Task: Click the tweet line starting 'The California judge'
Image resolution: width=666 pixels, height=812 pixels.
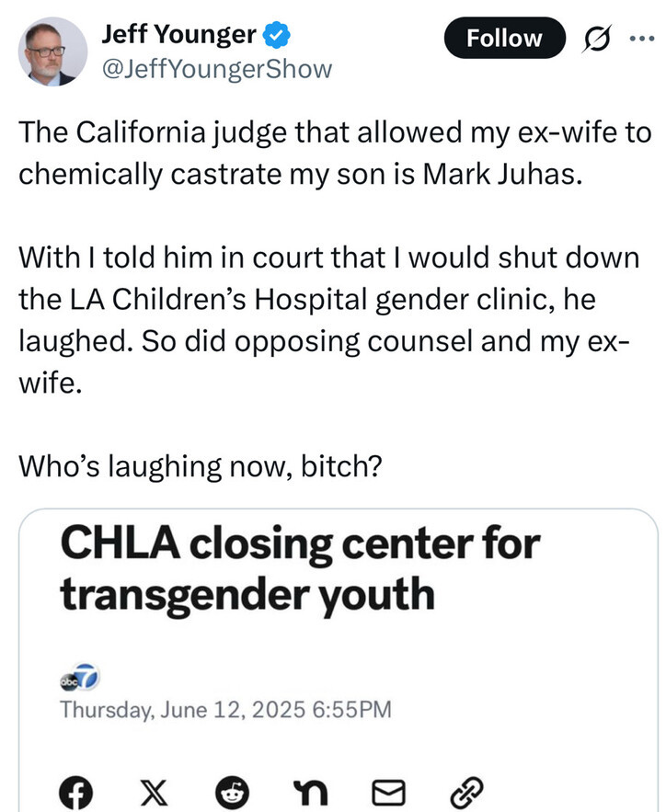Action: (334, 133)
